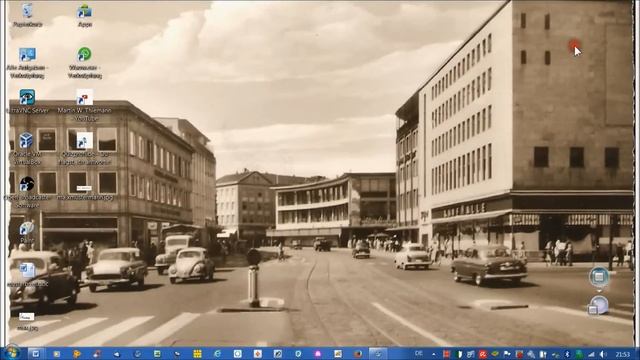
Task: Open the Action Center flag icon
Action: (507, 354)
